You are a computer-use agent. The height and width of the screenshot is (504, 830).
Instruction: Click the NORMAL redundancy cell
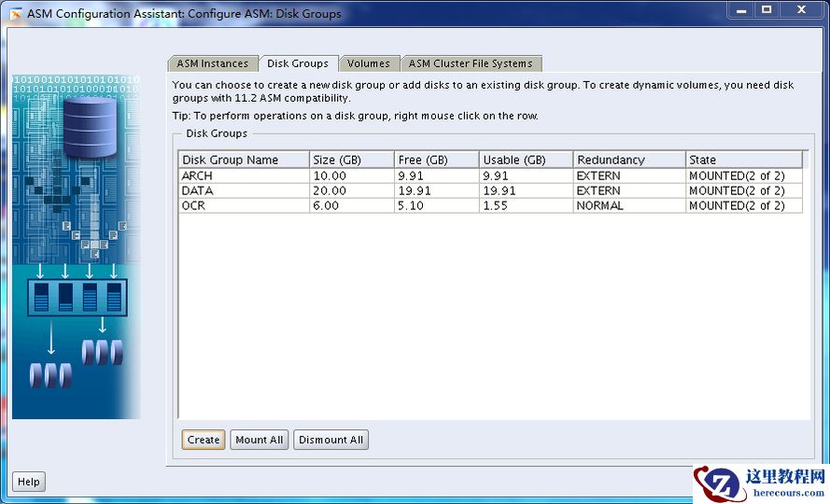coord(629,205)
